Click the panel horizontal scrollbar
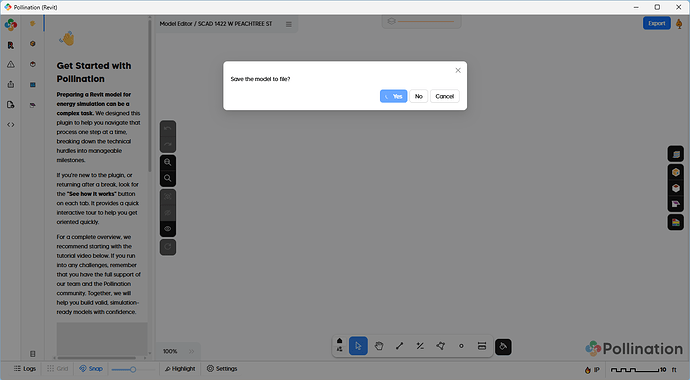This screenshot has height=380, width=690. point(97,358)
